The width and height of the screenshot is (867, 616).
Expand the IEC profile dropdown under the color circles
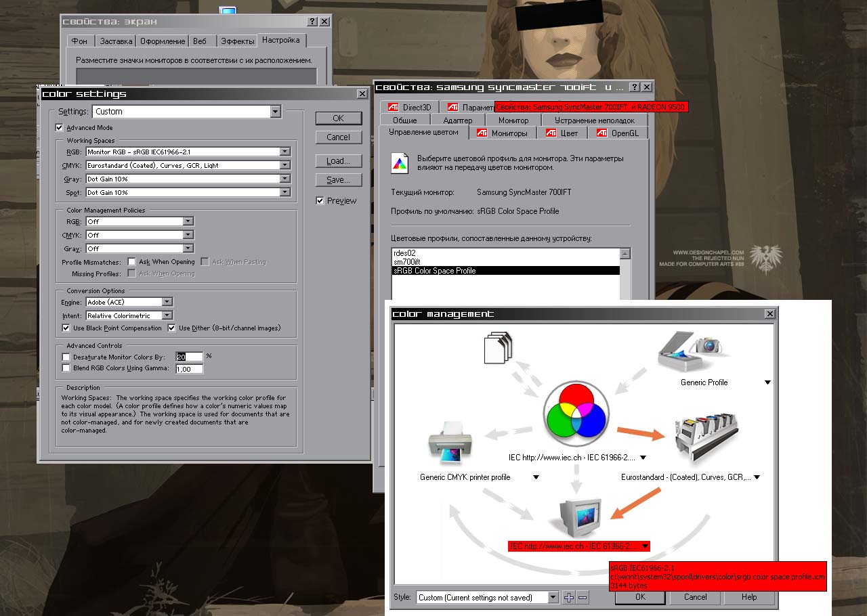(643, 458)
